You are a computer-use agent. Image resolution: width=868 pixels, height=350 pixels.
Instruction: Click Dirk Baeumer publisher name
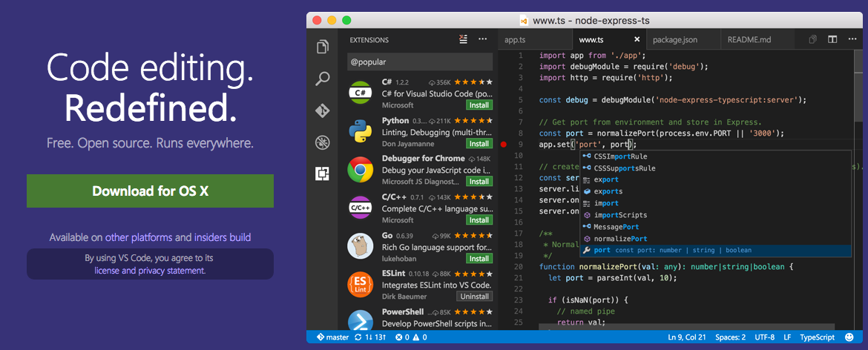tap(406, 297)
